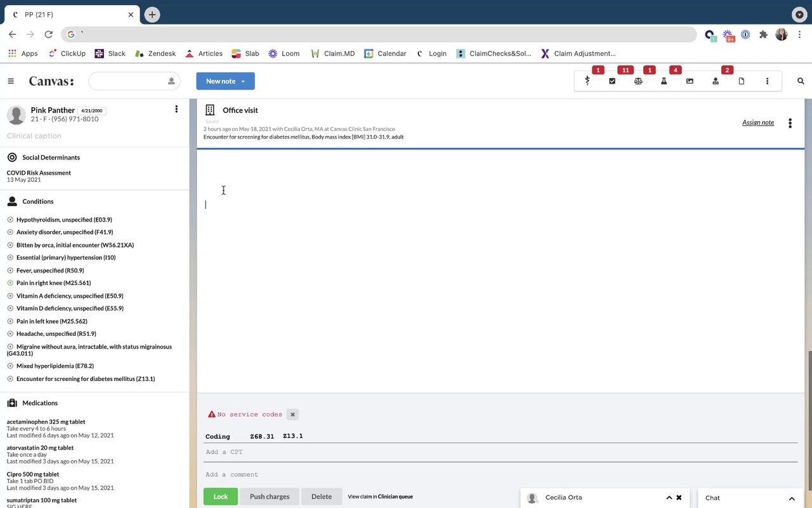This screenshot has height=508, width=812.
Task: Select Encounter for screening for diabetes condition
Action: tap(86, 379)
